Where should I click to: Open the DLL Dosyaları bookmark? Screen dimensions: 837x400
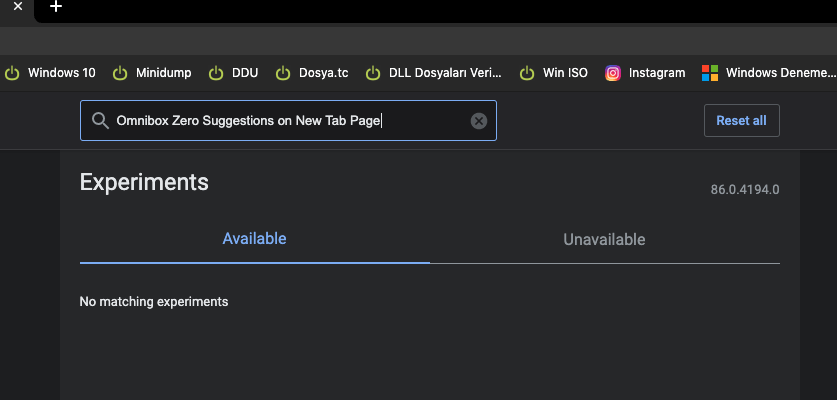point(434,73)
